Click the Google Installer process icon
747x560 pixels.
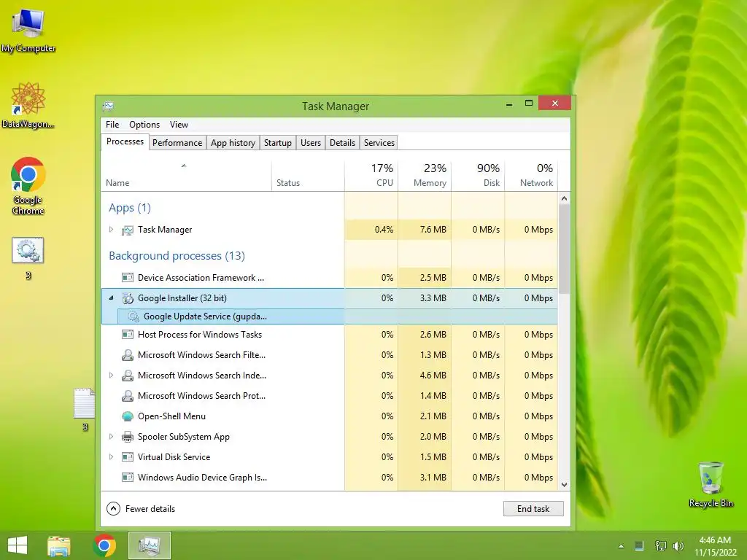[127, 298]
